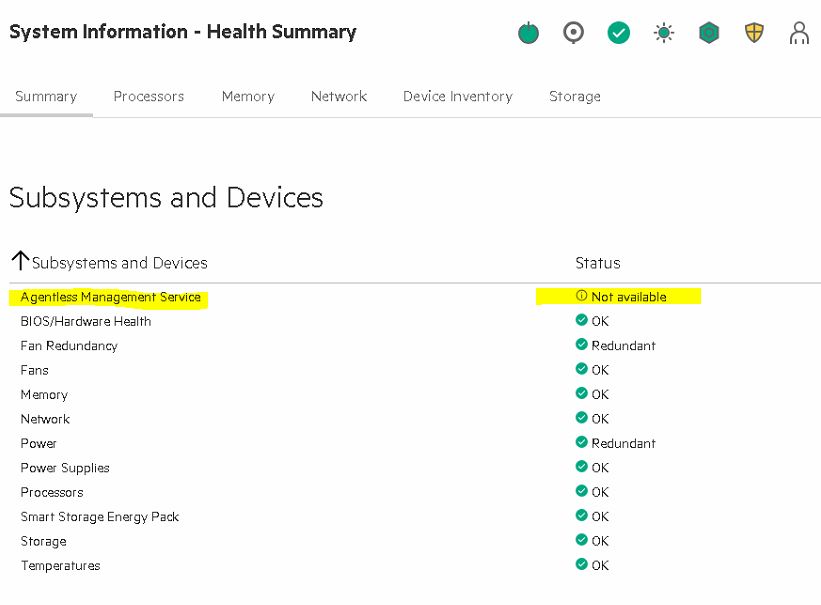This screenshot has height=605, width=821.
Task: Click the sun-shaped brightness icon in header
Action: coord(664,33)
